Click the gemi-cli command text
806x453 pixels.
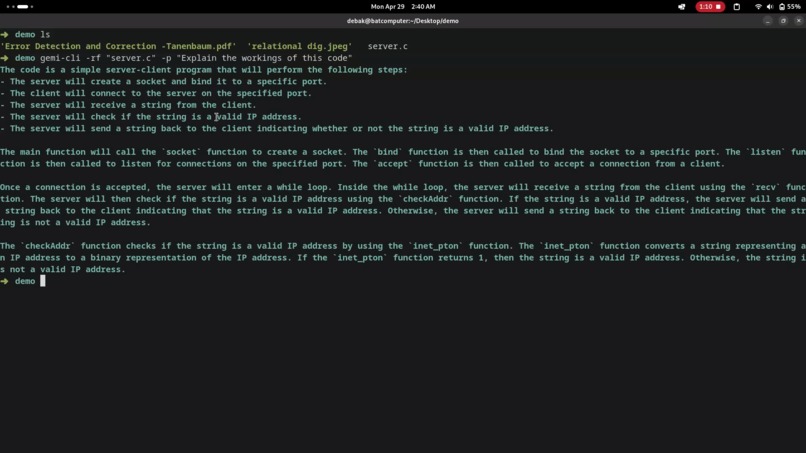(x=60, y=58)
